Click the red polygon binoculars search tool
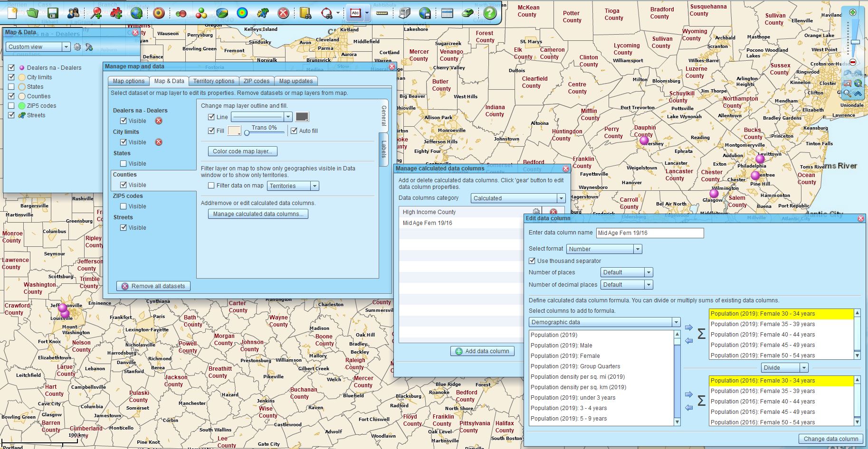Image resolution: width=868 pixels, height=449 pixels. point(327,13)
